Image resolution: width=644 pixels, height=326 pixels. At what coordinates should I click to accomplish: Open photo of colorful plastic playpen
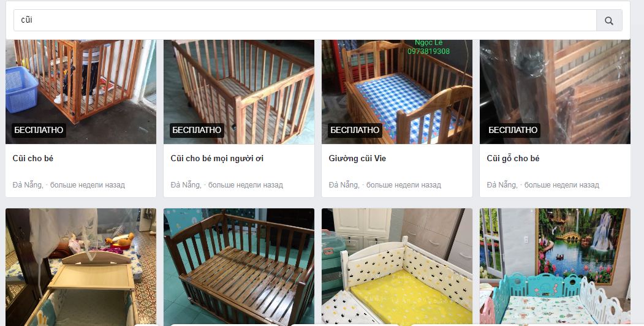pyautogui.click(x=555, y=267)
